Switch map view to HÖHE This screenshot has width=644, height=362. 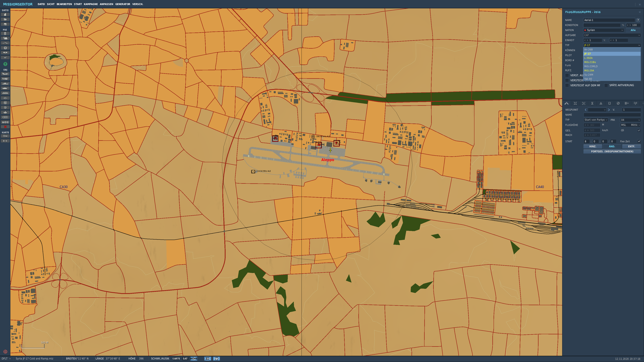194,358
